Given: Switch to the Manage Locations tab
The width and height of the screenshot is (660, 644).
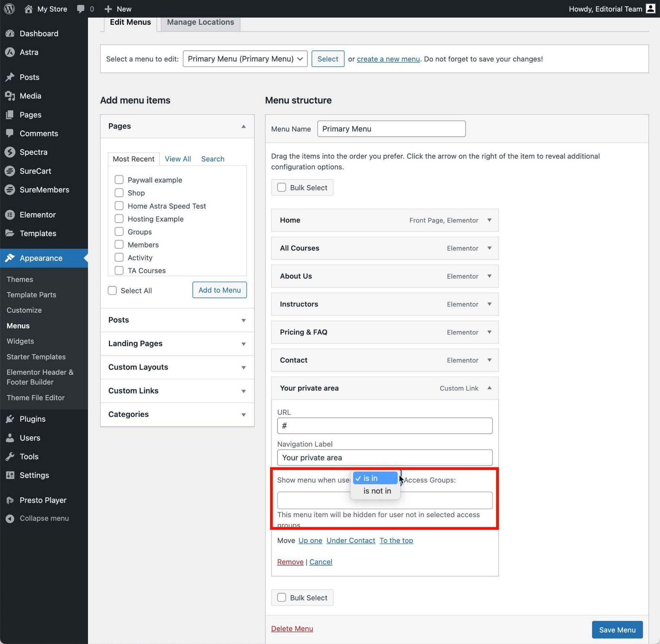Looking at the screenshot, I should point(200,22).
